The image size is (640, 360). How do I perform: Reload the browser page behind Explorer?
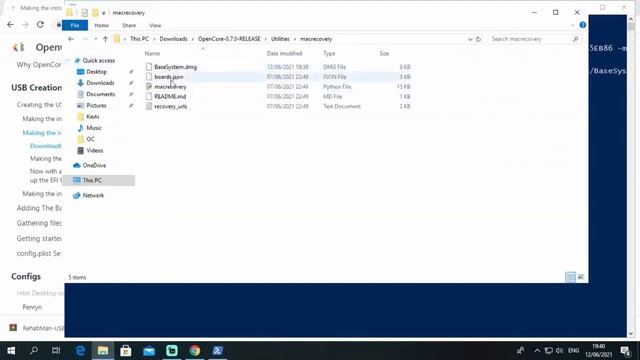point(40,25)
